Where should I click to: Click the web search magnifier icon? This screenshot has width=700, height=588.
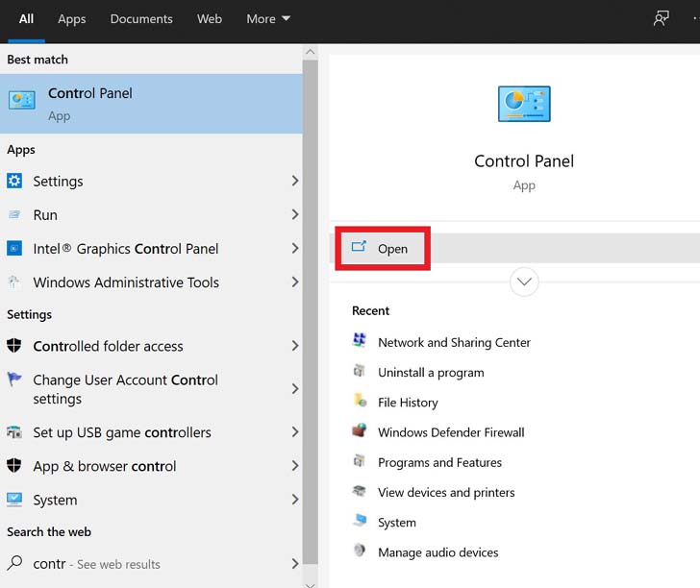[x=14, y=563]
